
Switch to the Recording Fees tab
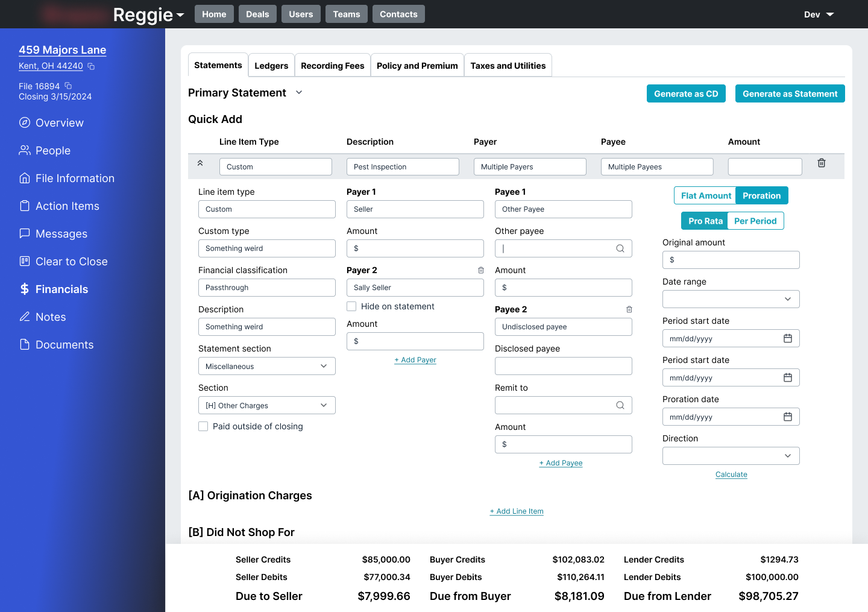pos(333,66)
